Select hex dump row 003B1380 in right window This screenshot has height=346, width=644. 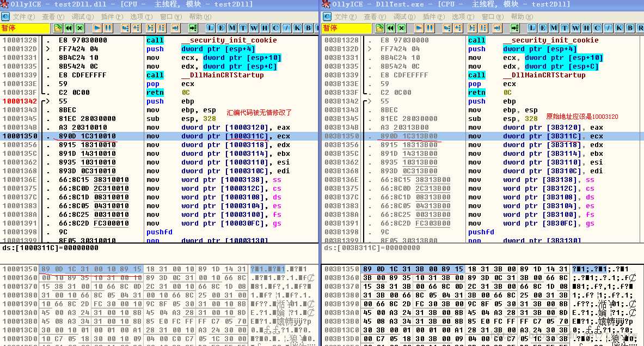tap(483, 295)
